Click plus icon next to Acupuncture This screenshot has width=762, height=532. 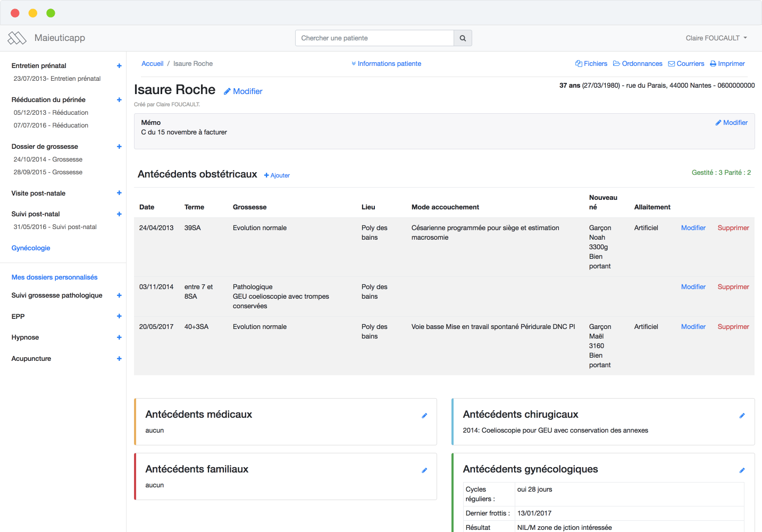119,359
